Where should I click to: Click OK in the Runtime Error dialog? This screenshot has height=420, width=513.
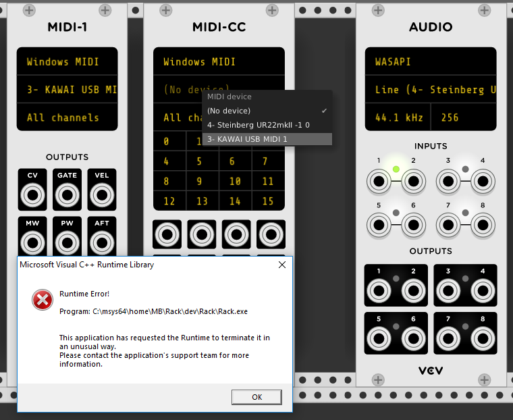click(x=256, y=397)
